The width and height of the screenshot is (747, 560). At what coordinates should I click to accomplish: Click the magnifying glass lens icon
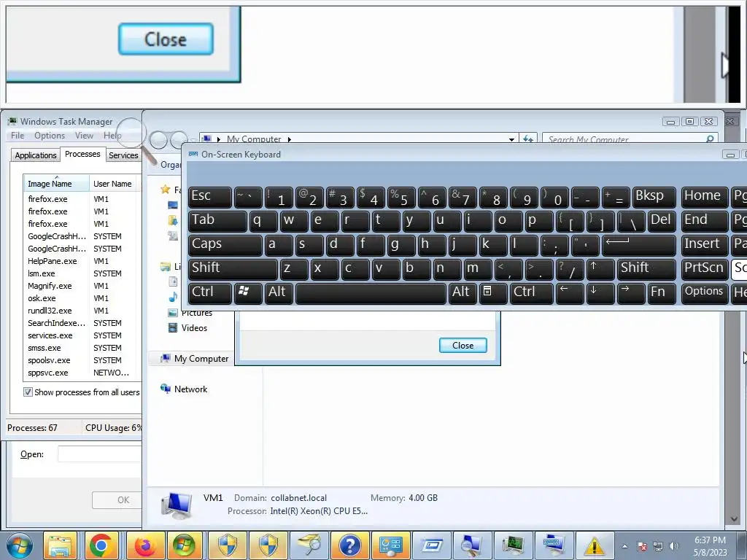click(x=131, y=133)
